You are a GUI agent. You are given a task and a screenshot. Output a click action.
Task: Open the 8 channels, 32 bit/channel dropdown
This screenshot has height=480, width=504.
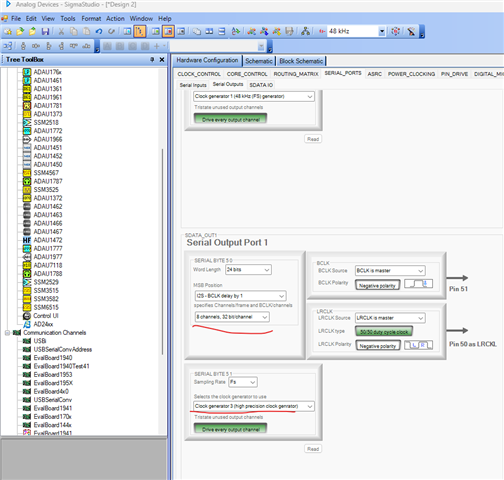[232, 317]
